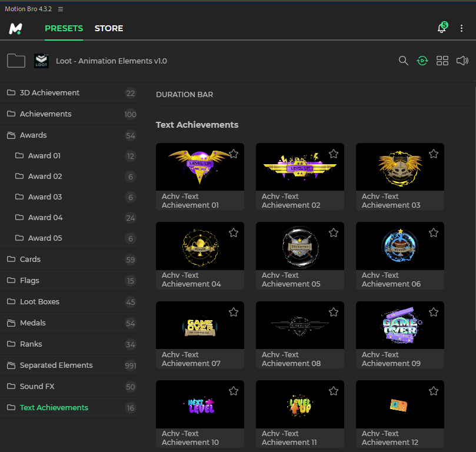Open the Cards category

[69, 260]
